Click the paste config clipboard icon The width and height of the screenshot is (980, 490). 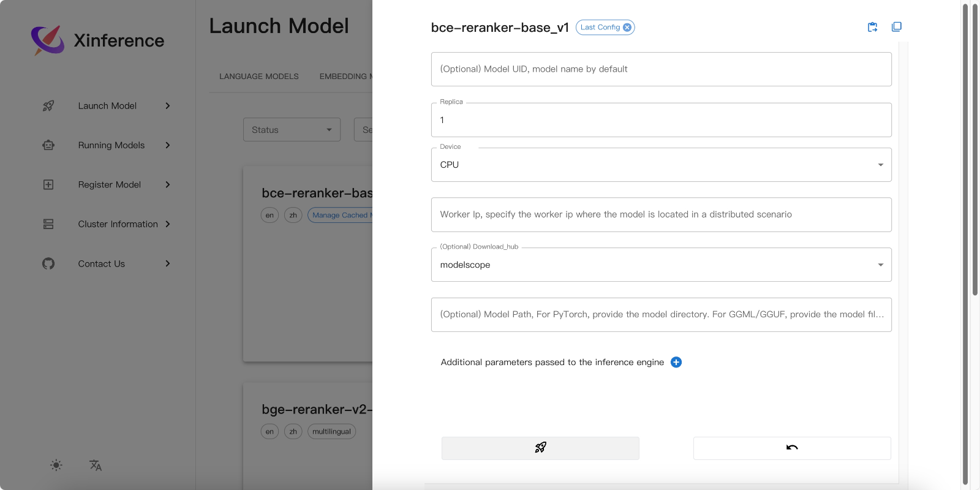[873, 27]
